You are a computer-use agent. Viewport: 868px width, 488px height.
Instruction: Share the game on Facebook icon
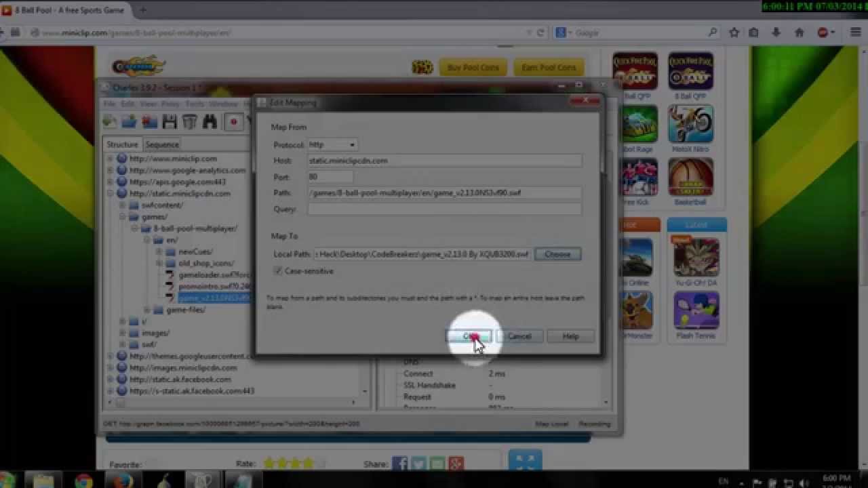point(399,464)
